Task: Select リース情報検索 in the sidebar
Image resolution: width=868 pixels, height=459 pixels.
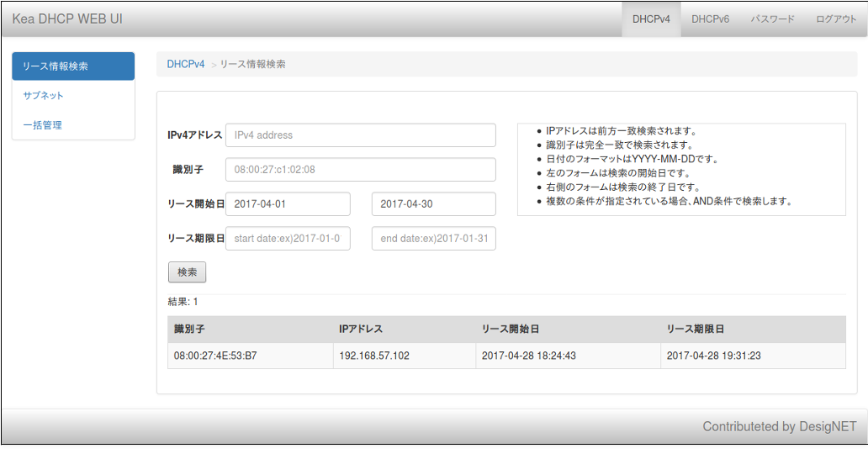Action: (x=73, y=66)
